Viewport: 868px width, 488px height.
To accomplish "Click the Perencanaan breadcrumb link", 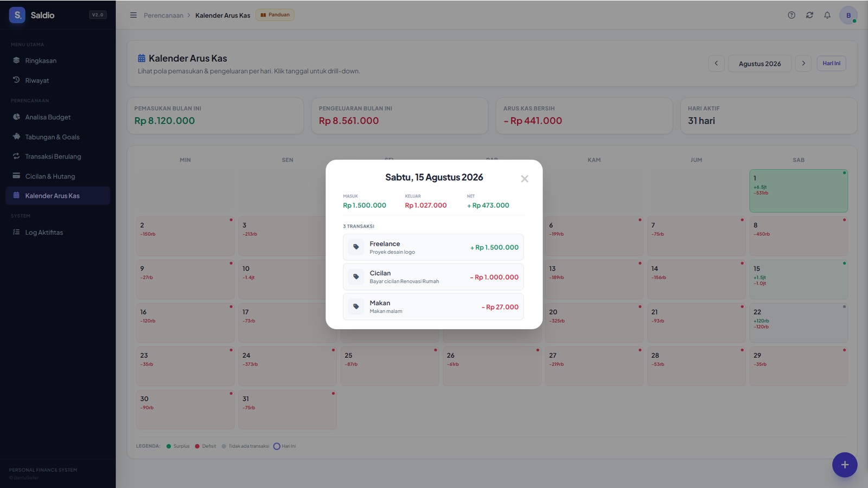I will pyautogui.click(x=163, y=15).
